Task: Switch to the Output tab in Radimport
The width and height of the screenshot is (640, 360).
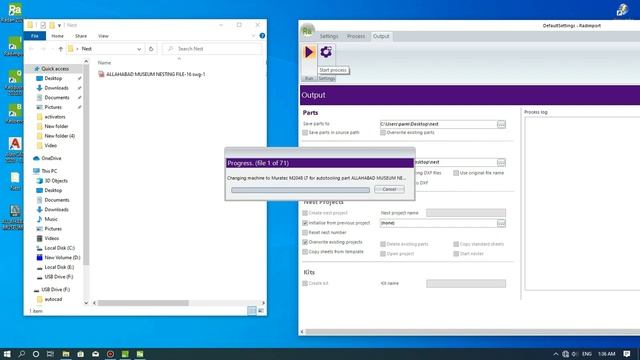Action: (x=381, y=36)
